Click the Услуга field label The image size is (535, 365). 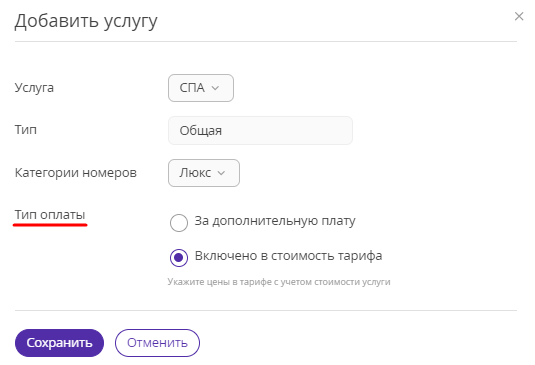click(x=34, y=88)
